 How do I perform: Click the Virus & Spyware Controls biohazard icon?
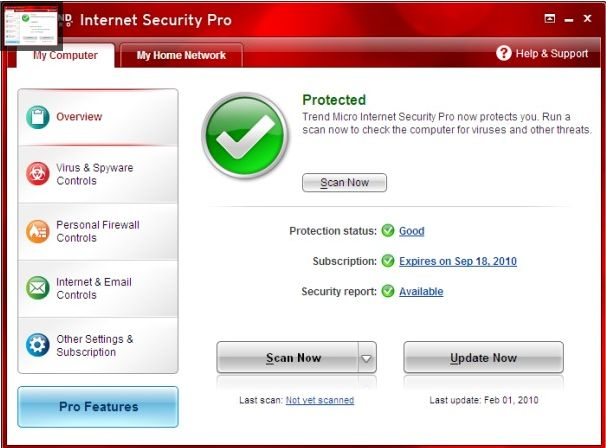(x=38, y=174)
